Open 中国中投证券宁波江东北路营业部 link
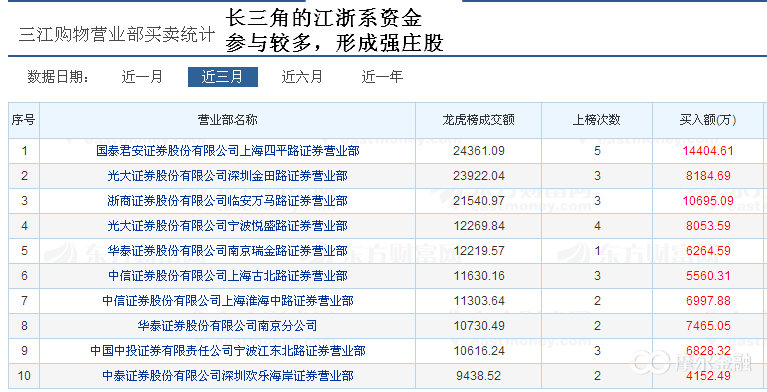The image size is (767, 392). (227, 350)
